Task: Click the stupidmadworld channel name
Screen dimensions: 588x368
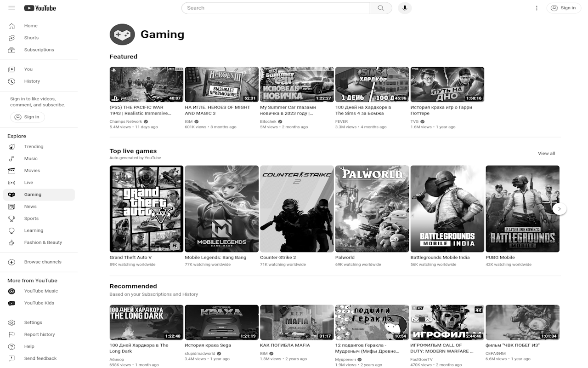Action: (x=200, y=354)
